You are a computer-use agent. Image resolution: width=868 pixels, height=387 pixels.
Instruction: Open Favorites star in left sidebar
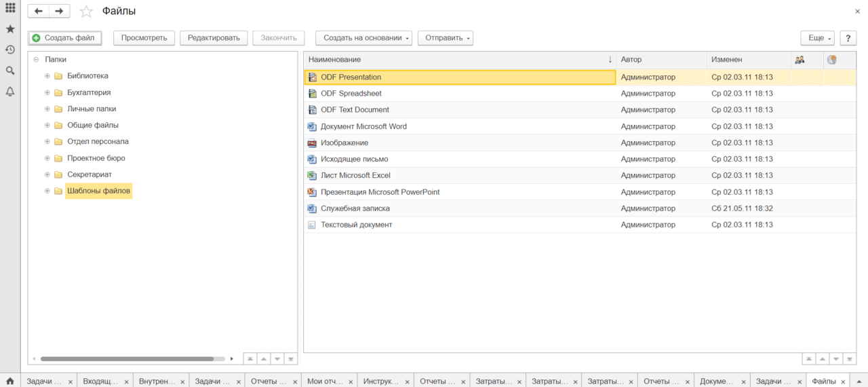pyautogui.click(x=10, y=29)
